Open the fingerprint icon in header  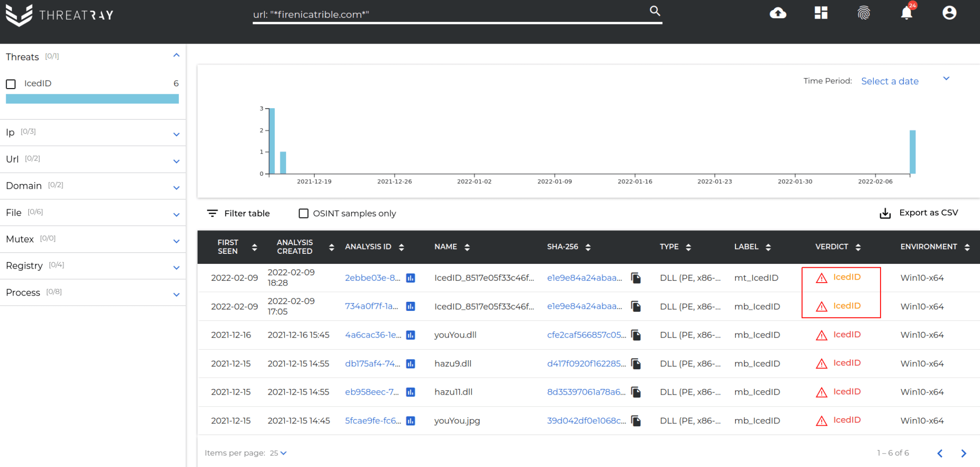pos(864,13)
